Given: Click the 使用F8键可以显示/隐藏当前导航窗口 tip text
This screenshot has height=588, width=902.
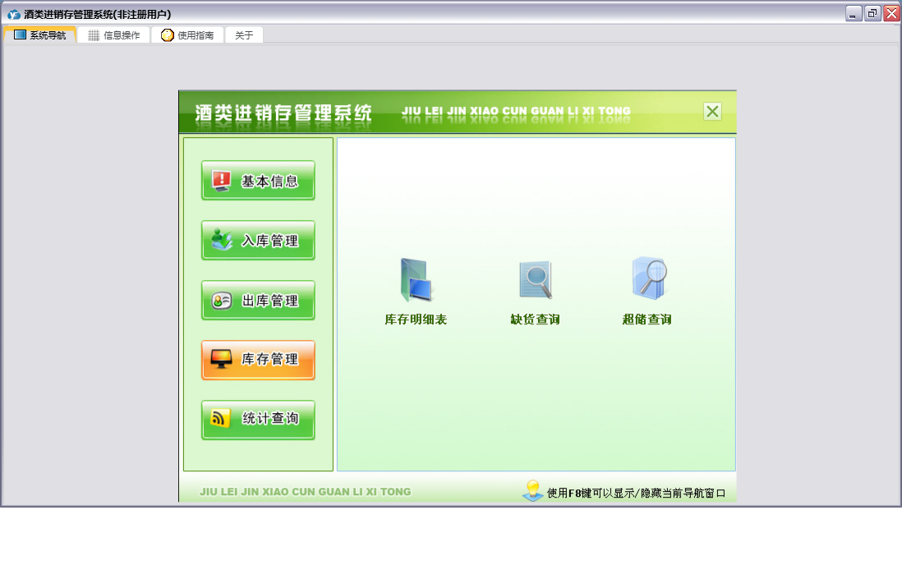Looking at the screenshot, I should pyautogui.click(x=636, y=493).
